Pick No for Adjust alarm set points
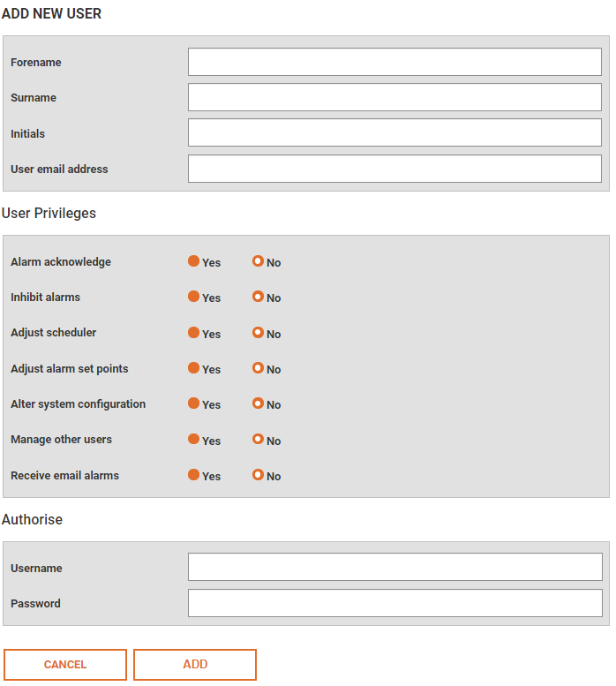This screenshot has width=616, height=686. pos(258,368)
